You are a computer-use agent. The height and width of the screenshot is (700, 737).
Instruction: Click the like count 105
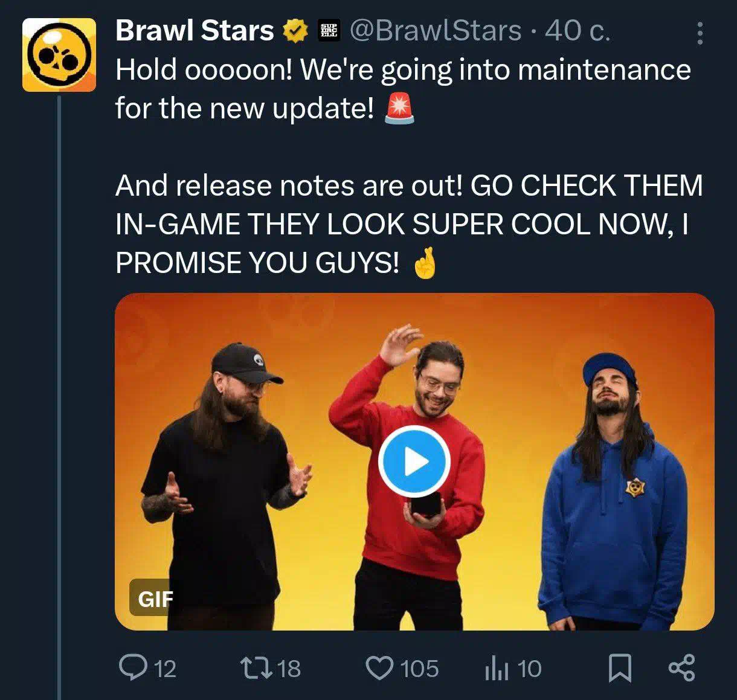419,669
